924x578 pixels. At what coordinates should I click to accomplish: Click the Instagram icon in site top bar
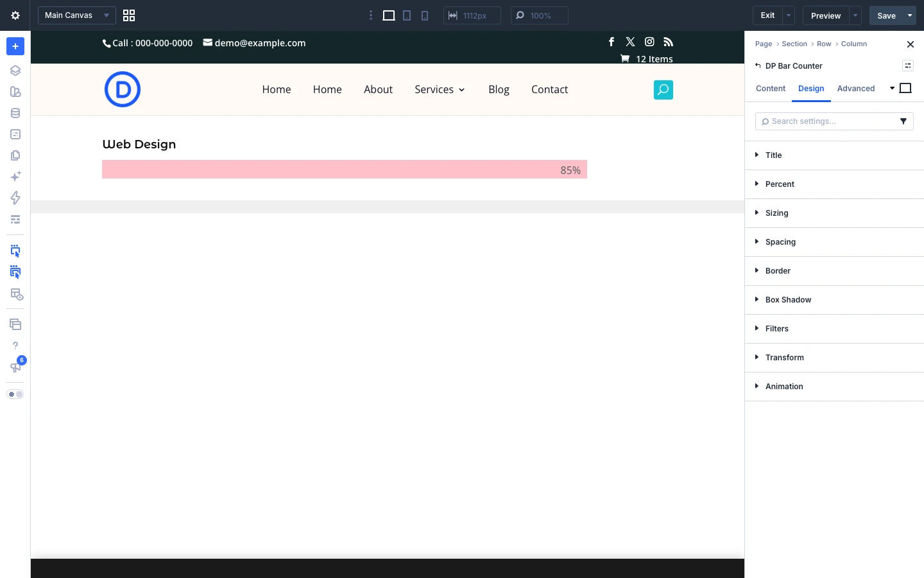[x=649, y=42]
